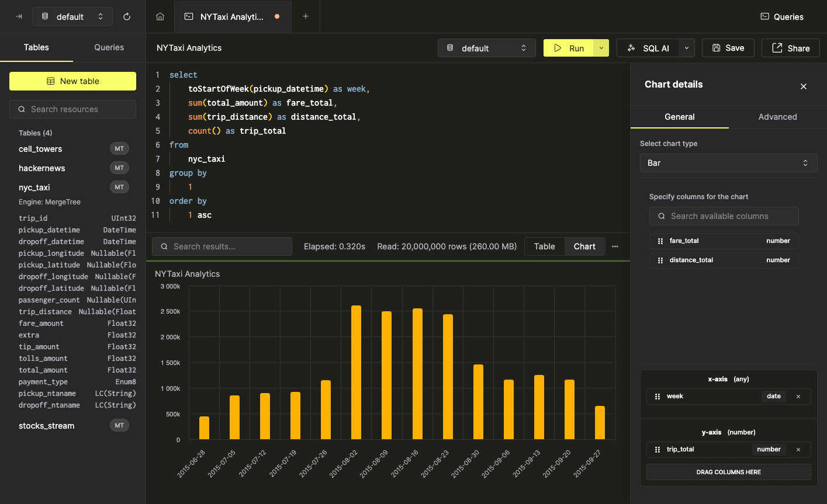Click the Search available columns field
Viewport: 827px width, 504px height.
[x=724, y=216]
